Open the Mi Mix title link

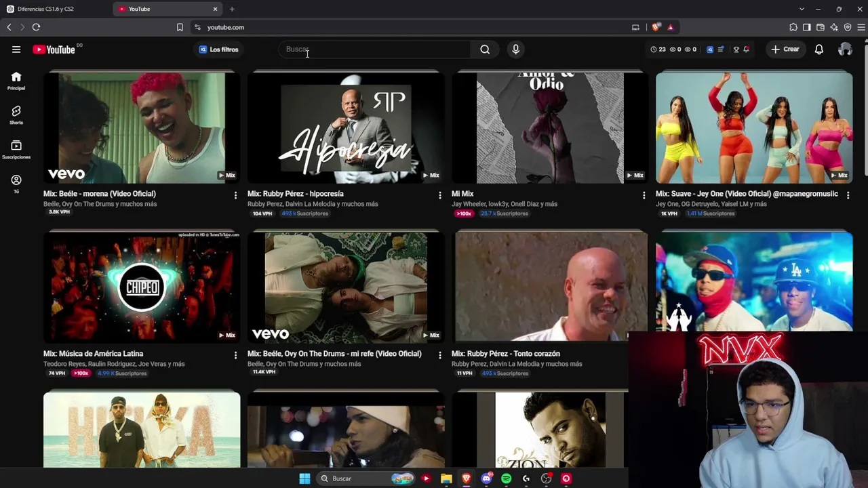click(x=462, y=194)
